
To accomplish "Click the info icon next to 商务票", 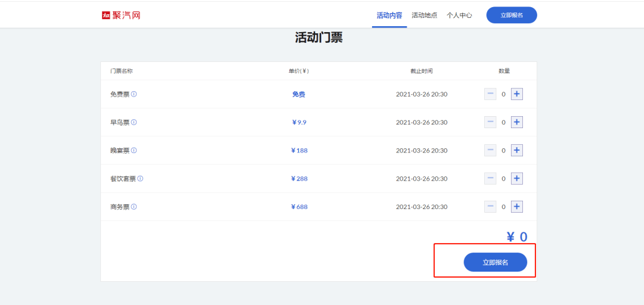I will [x=134, y=207].
